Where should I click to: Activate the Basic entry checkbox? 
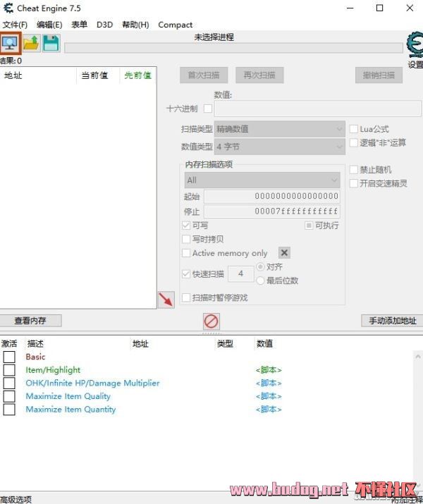click(9, 357)
